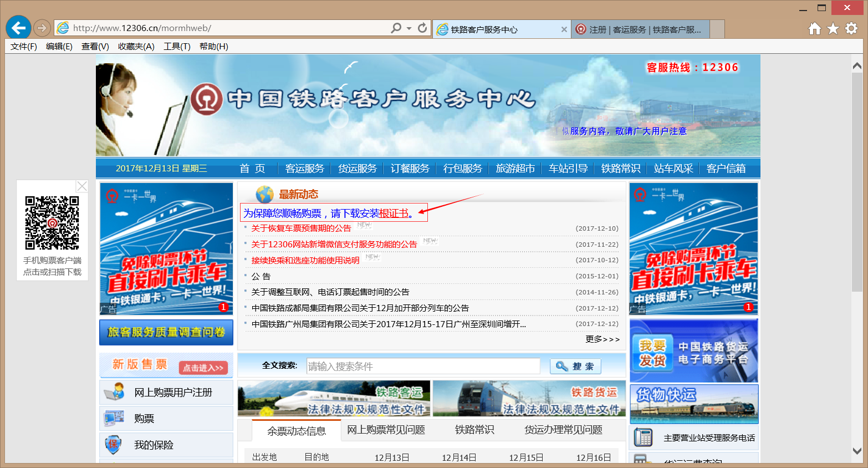Select the 网上购票常见问题 tab

pyautogui.click(x=386, y=430)
